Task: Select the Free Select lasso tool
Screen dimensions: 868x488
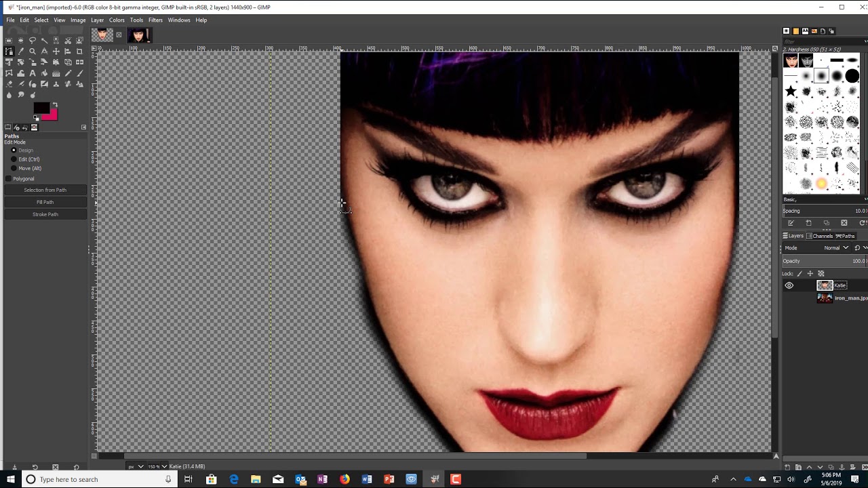Action: (x=33, y=41)
